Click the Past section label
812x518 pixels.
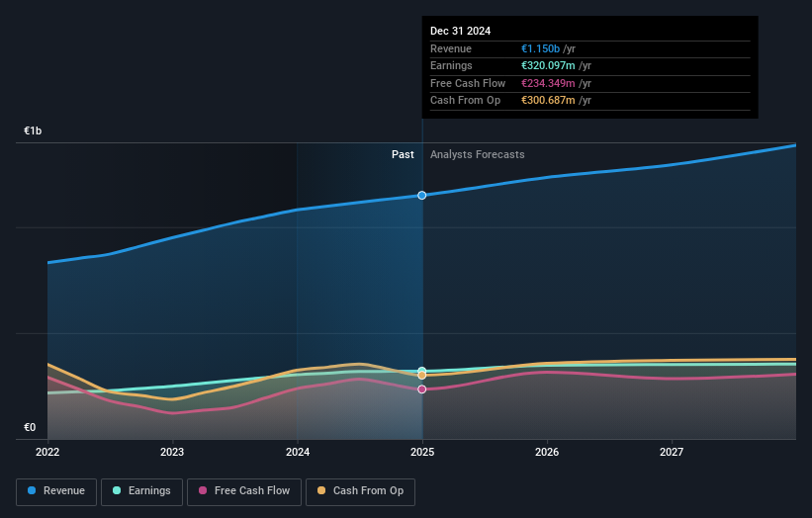(403, 154)
